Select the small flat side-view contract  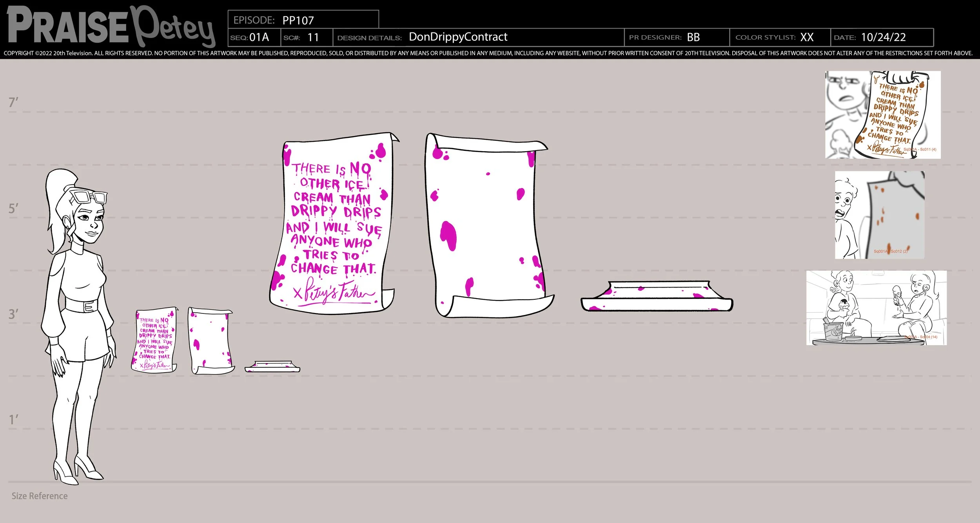tap(272, 367)
